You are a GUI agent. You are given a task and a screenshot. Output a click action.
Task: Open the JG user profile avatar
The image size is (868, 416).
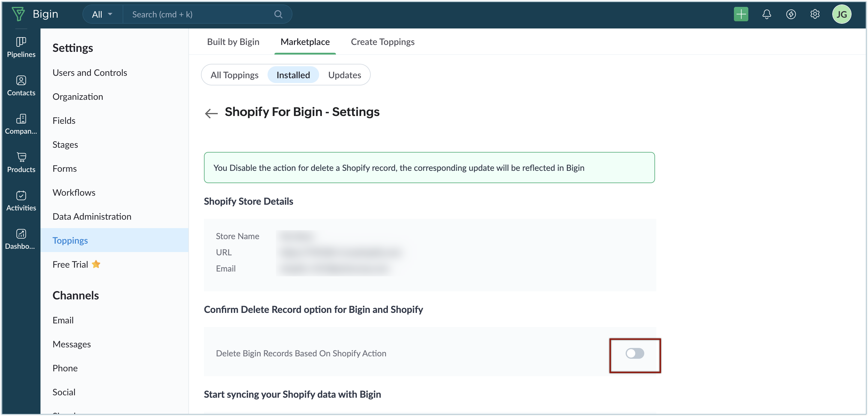[842, 14]
